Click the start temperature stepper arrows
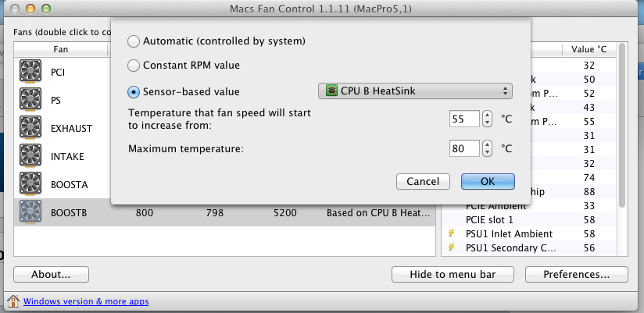Image resolution: width=644 pixels, height=313 pixels. click(x=487, y=119)
